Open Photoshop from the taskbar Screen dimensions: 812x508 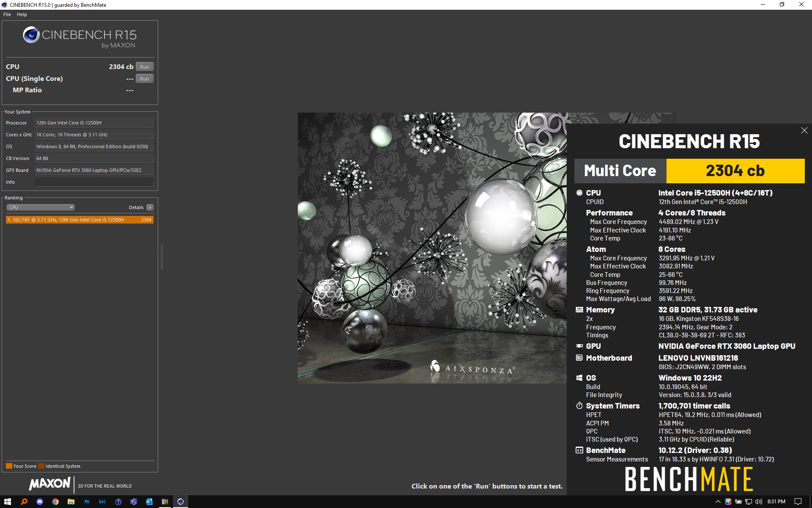pyautogui.click(x=86, y=502)
